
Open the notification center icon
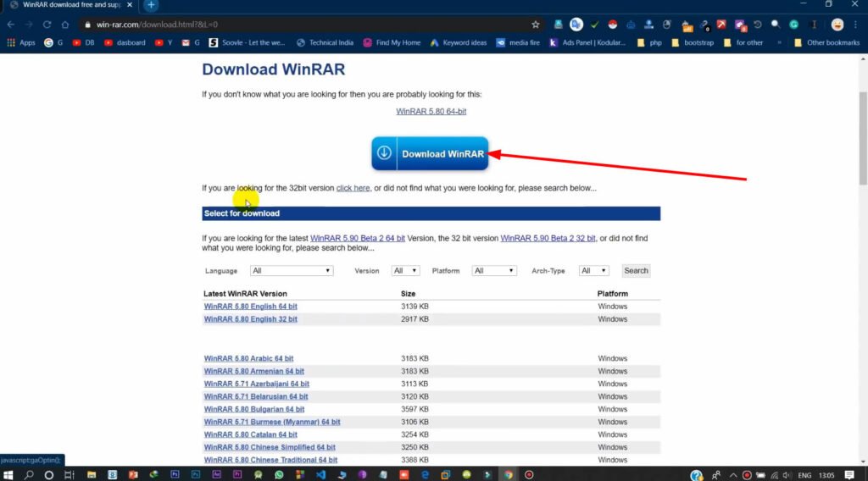pyautogui.click(x=849, y=475)
